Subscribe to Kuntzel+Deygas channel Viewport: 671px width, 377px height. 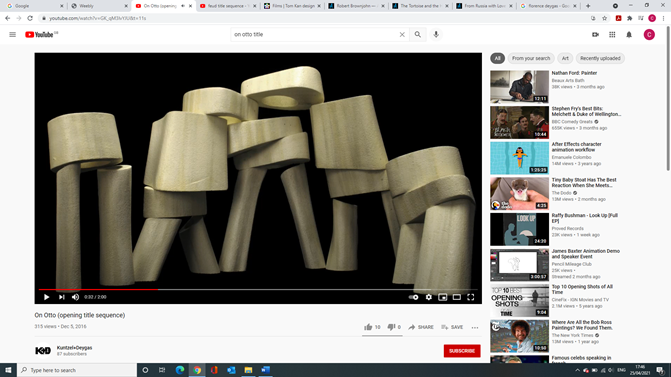pos(462,351)
